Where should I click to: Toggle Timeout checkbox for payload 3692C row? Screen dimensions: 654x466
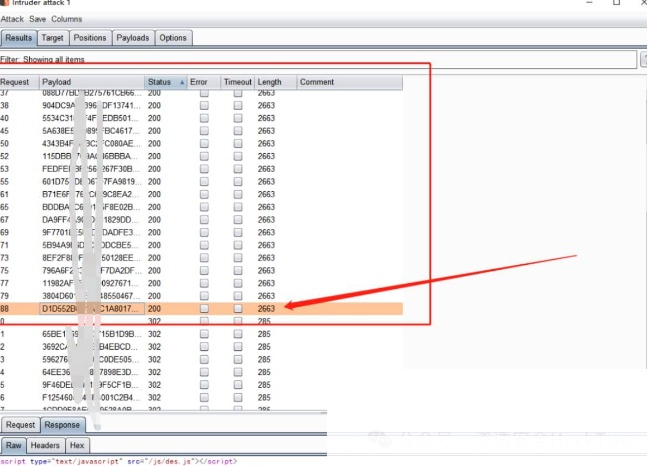pos(238,348)
